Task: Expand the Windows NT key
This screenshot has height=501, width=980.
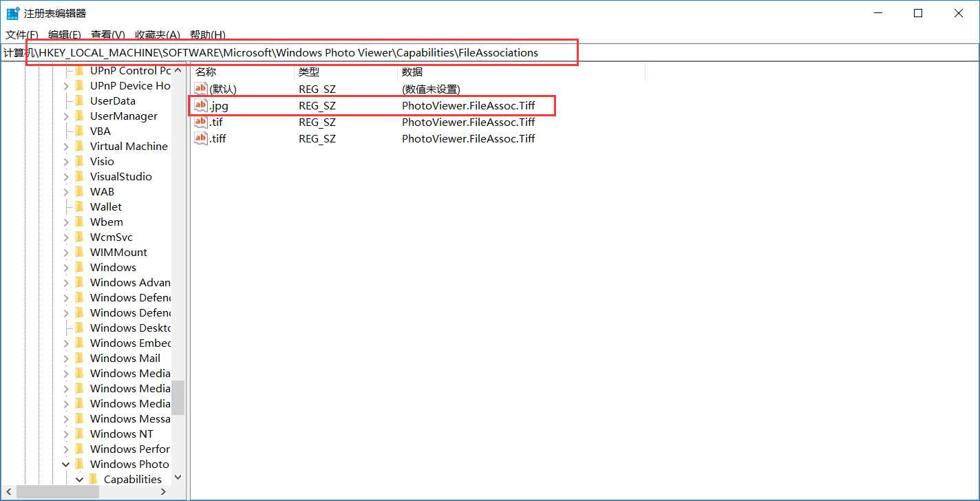Action: tap(66, 434)
